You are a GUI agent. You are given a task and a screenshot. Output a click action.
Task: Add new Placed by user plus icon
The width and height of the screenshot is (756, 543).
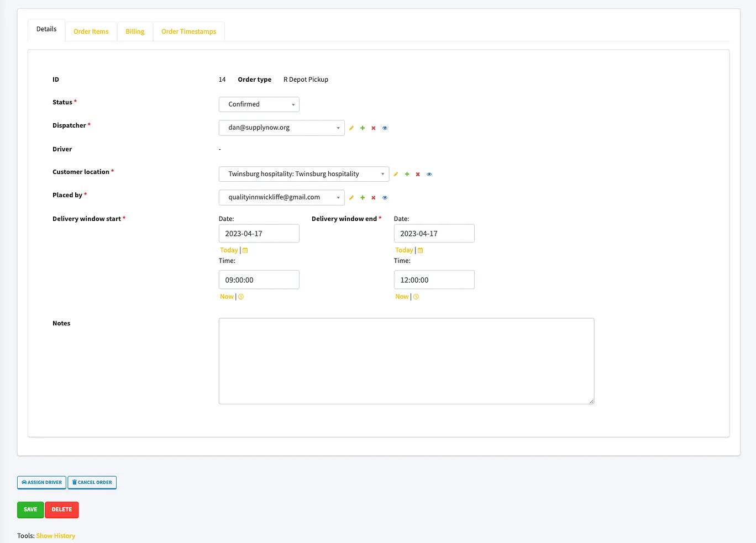(363, 198)
